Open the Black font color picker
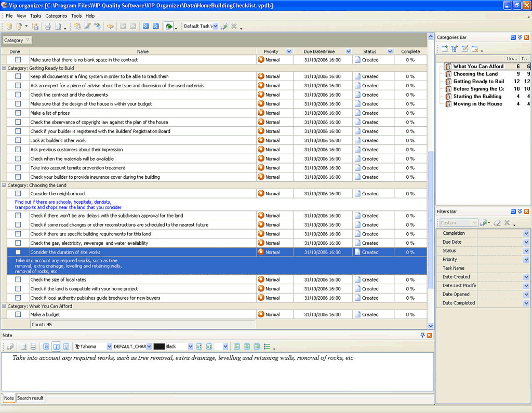The width and height of the screenshot is (532, 413). pos(190,347)
